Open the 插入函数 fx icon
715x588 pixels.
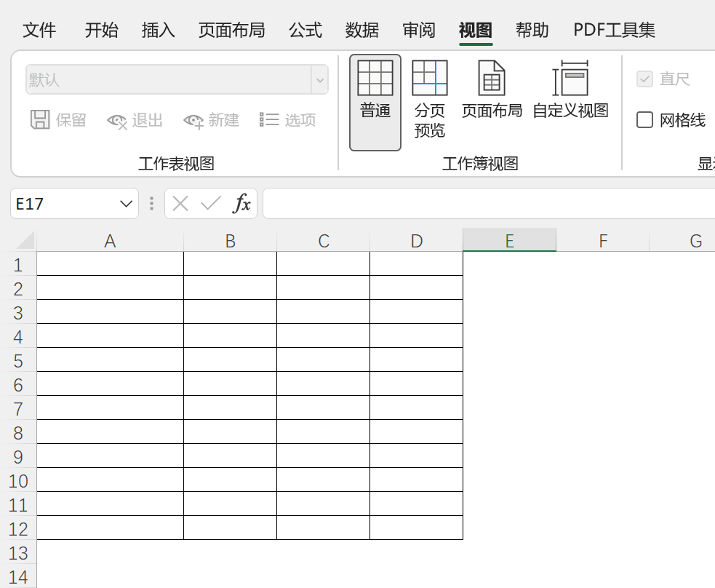coord(241,203)
